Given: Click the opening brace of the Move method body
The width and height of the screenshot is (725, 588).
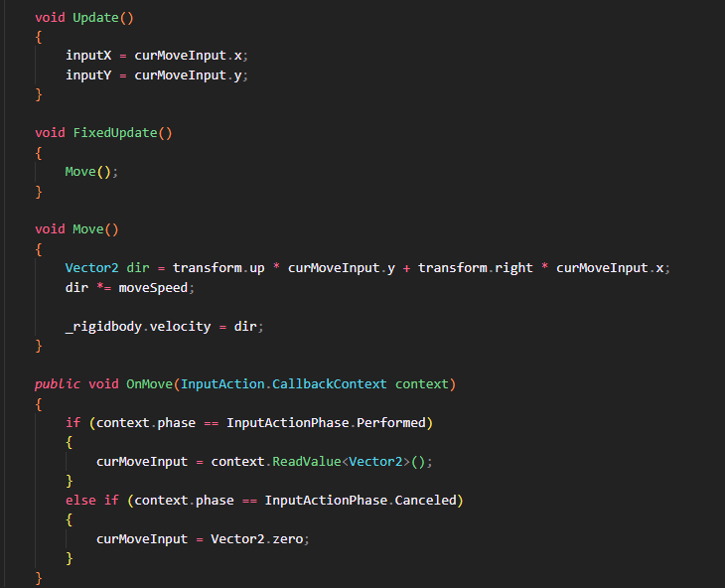Looking at the screenshot, I should 39,249.
